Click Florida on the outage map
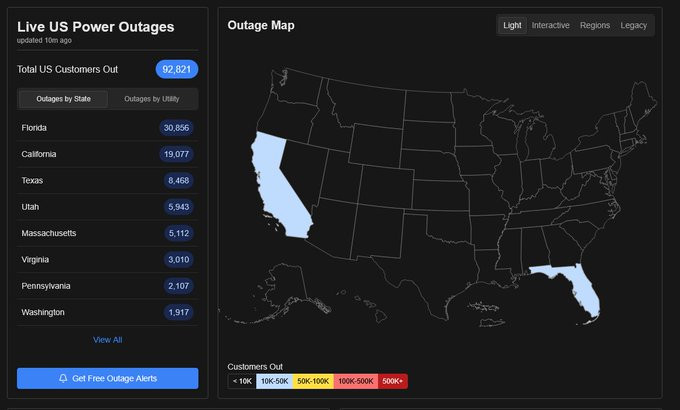This screenshot has height=410, width=680. pyautogui.click(x=579, y=291)
